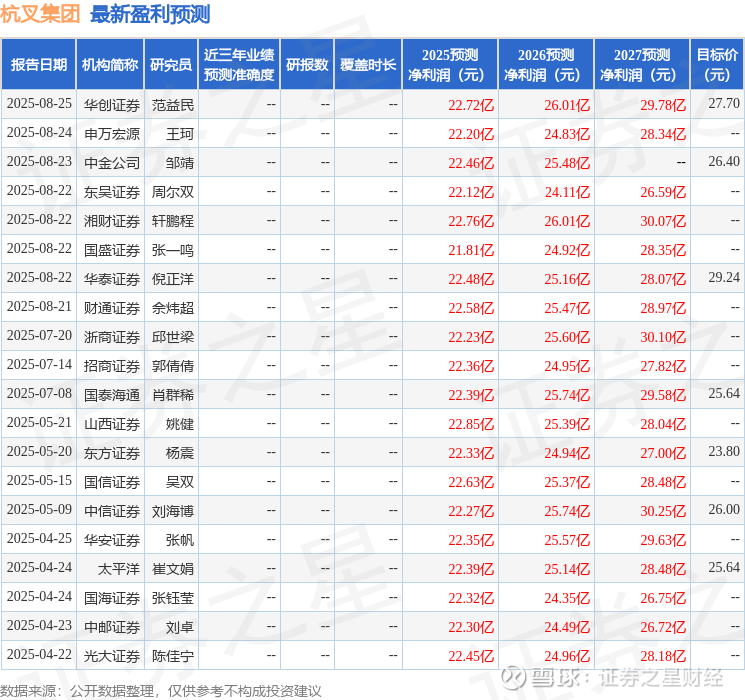Click 东吴证券 institution cell
The image size is (745, 700).
tap(112, 192)
